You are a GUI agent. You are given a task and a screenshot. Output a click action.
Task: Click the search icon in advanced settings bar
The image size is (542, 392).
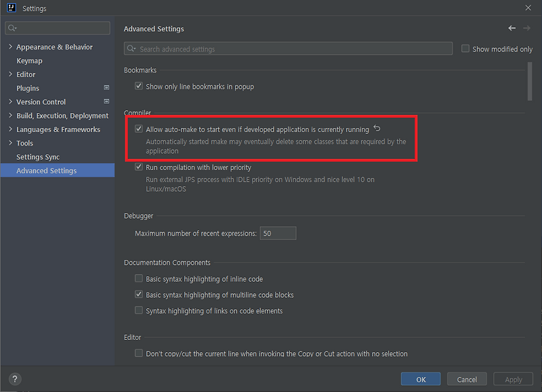[131, 48]
